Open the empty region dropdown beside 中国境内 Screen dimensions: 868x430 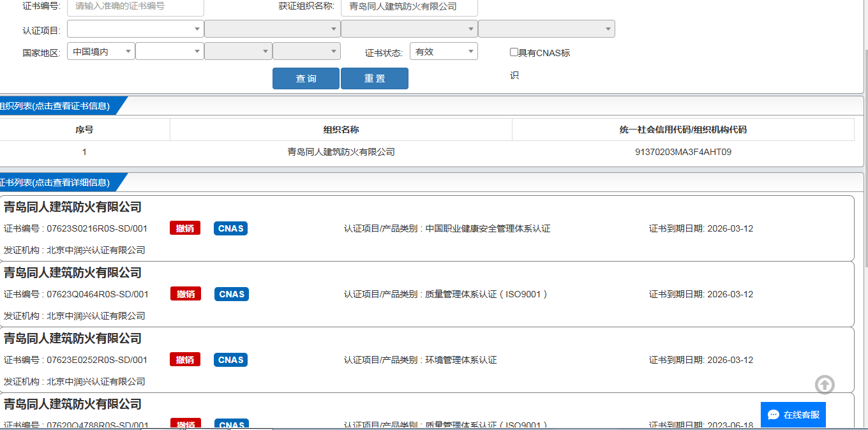(x=170, y=52)
